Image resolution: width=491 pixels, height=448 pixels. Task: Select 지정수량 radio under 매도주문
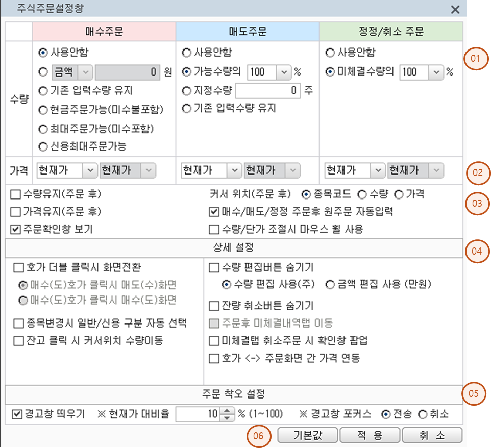pos(186,91)
